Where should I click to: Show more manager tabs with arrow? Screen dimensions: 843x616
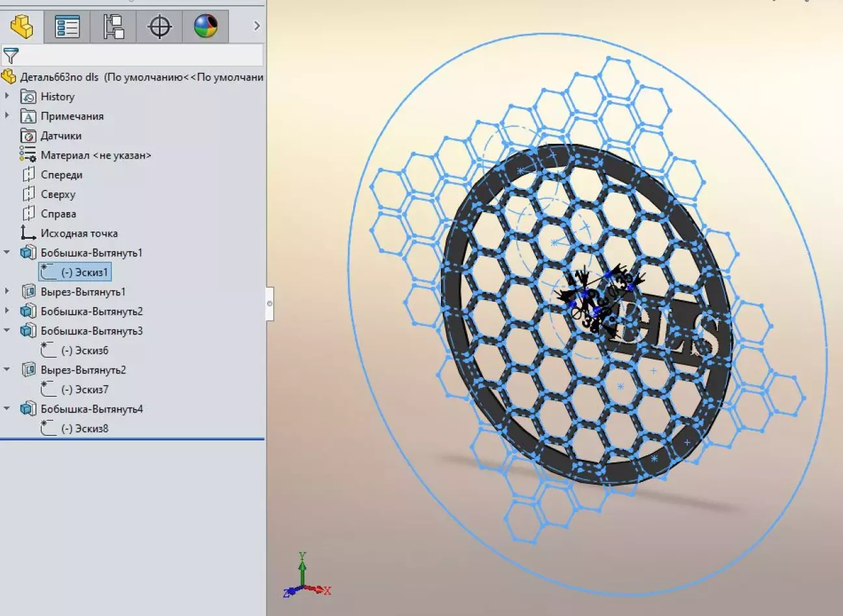[257, 26]
